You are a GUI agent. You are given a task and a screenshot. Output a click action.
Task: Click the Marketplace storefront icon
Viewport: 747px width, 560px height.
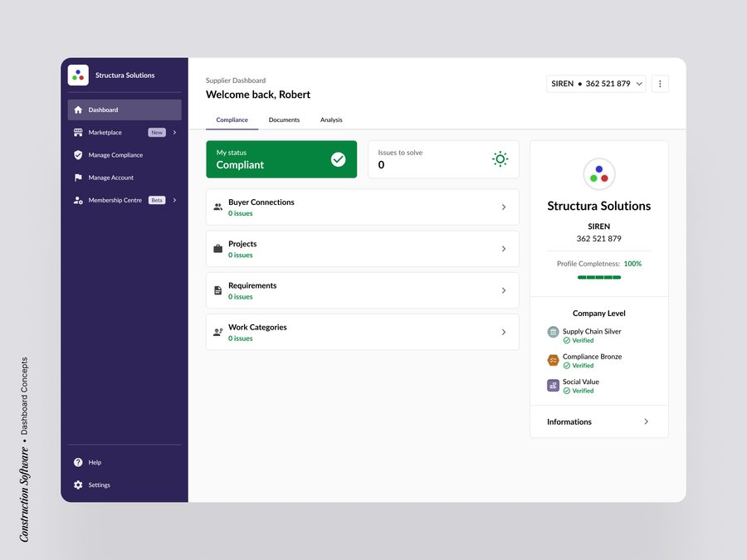[78, 133]
